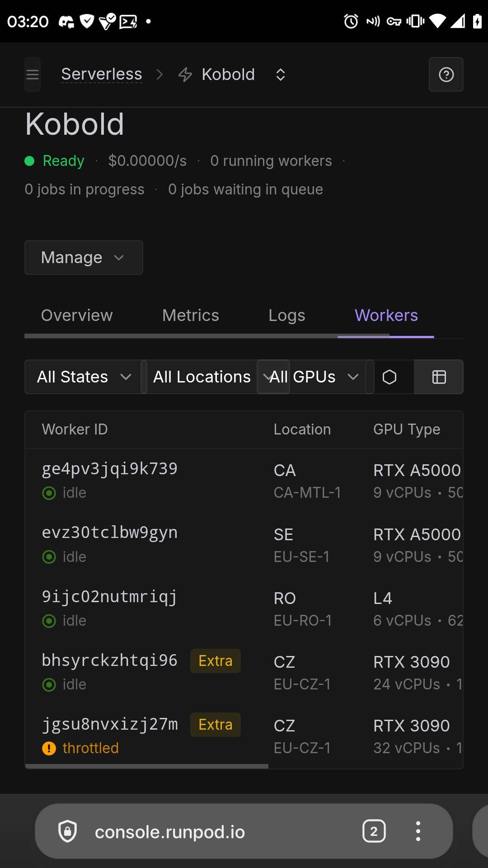
Task: Tap the Discord notification icon in status bar
Action: (66, 21)
